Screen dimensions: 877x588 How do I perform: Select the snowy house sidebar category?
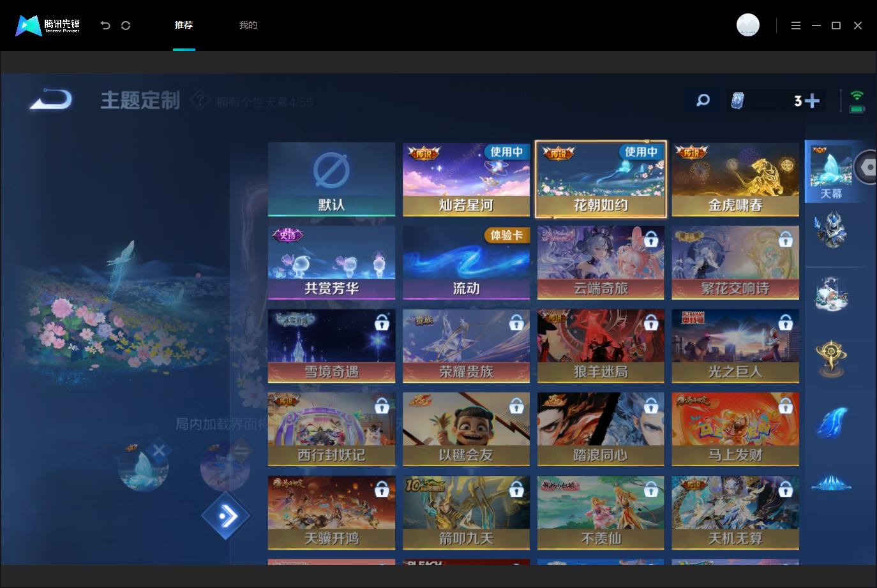pos(831,295)
